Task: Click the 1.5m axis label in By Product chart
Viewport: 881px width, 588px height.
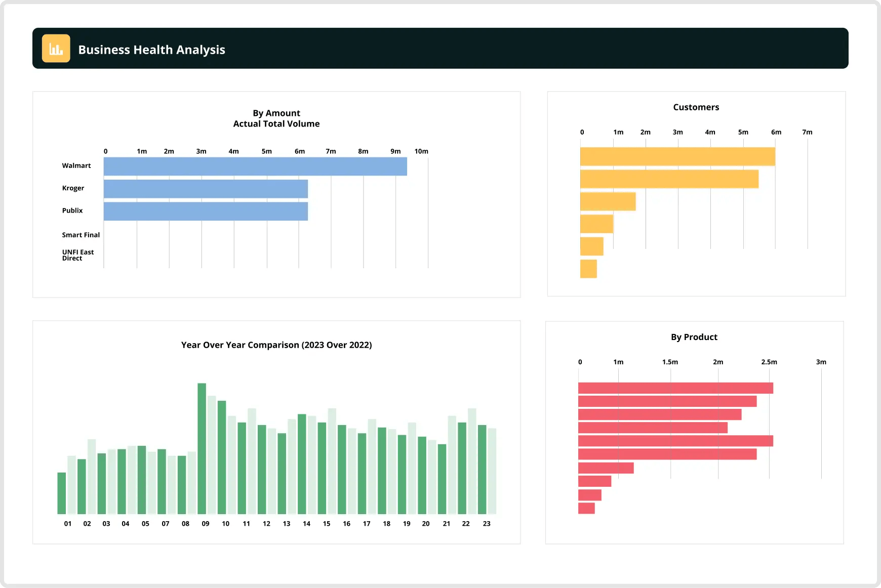Action: click(670, 362)
